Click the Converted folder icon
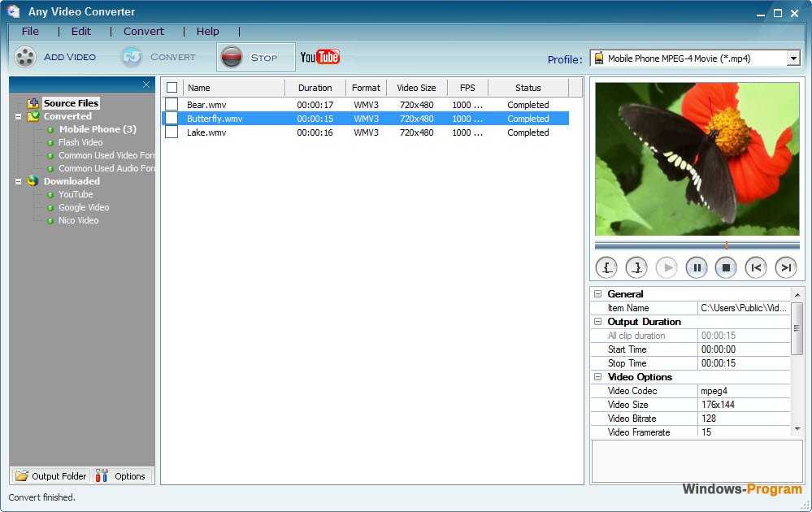This screenshot has height=512, width=812. [33, 116]
